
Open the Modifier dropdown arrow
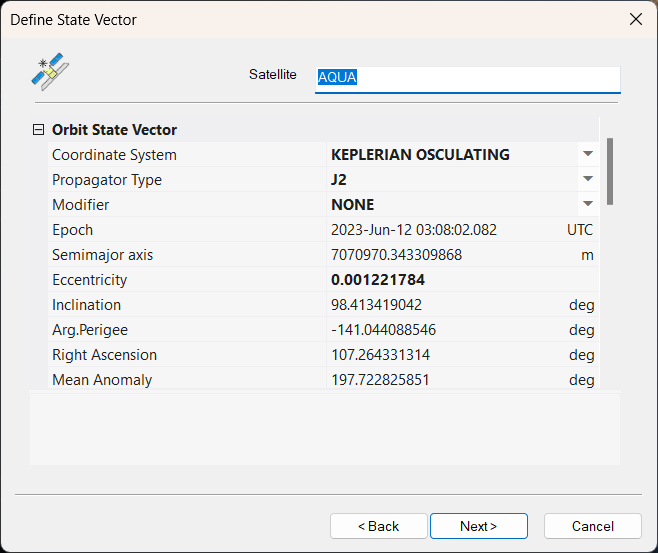[588, 204]
